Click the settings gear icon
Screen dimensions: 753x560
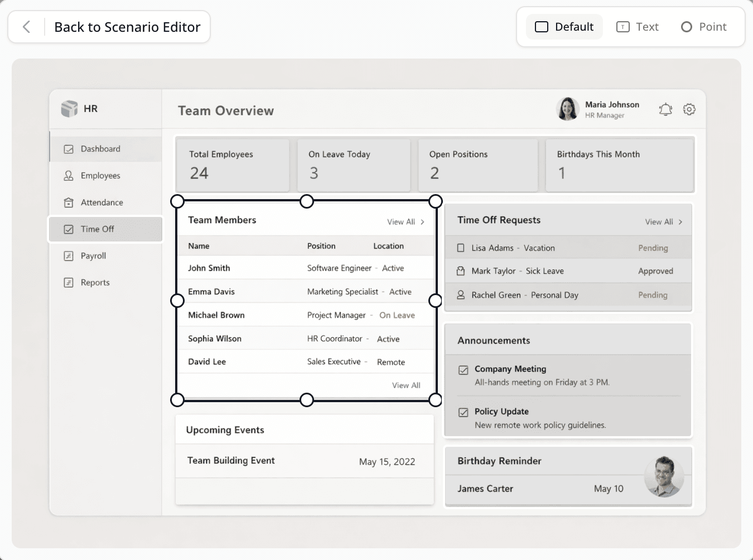pos(689,109)
